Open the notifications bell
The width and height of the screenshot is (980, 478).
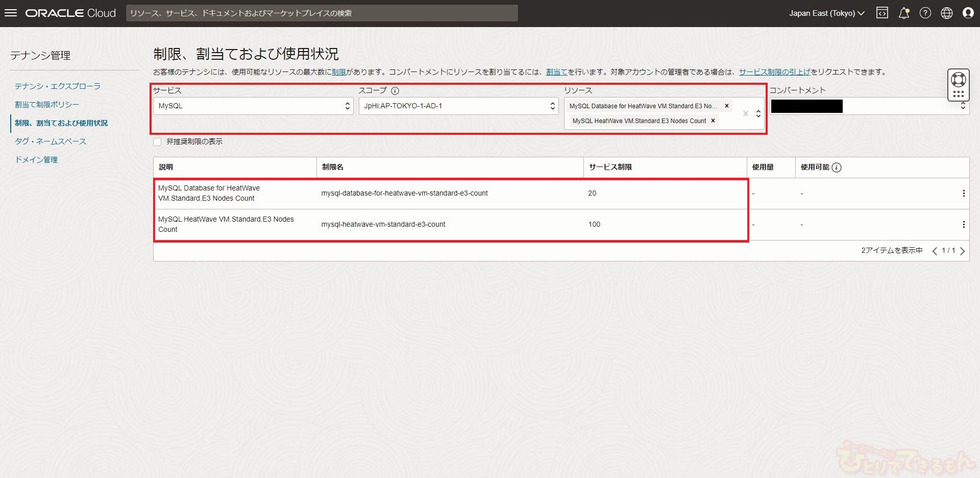pos(903,13)
